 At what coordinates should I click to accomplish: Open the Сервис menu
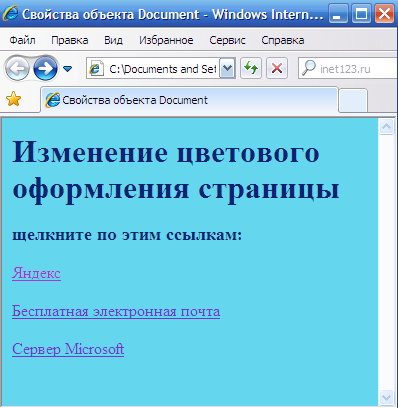point(227,40)
